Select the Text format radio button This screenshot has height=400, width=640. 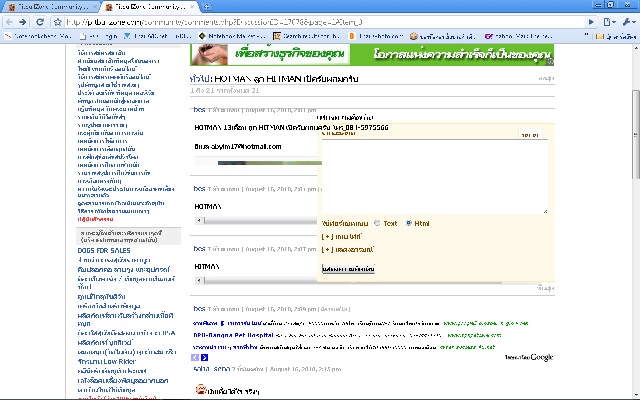pyautogui.click(x=377, y=223)
